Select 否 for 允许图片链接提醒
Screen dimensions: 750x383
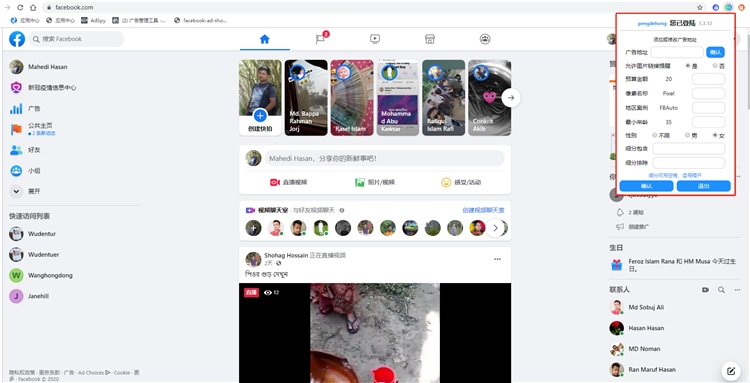pos(716,66)
